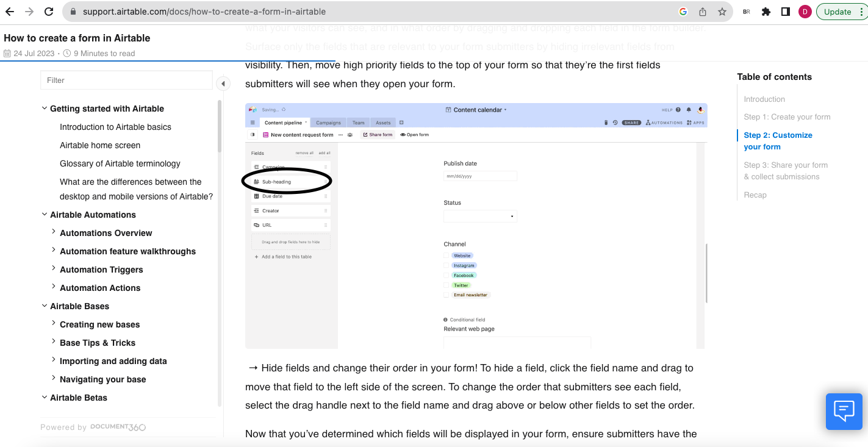Open the D profile avatar menu
This screenshot has height=447, width=868.
pyautogui.click(x=805, y=12)
